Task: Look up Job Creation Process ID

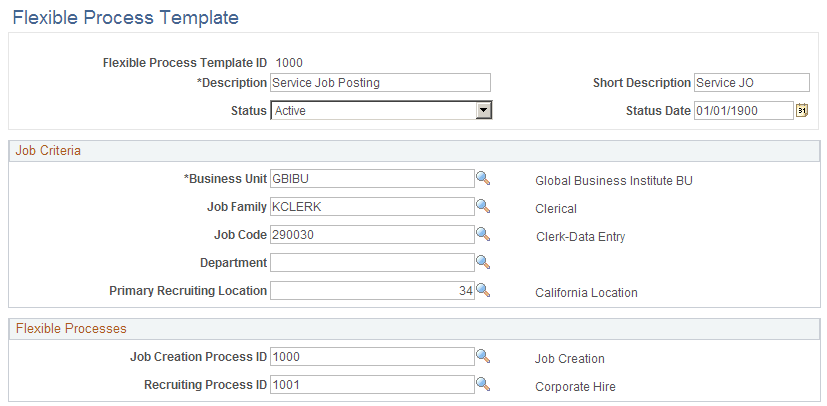Action: pyautogui.click(x=483, y=356)
